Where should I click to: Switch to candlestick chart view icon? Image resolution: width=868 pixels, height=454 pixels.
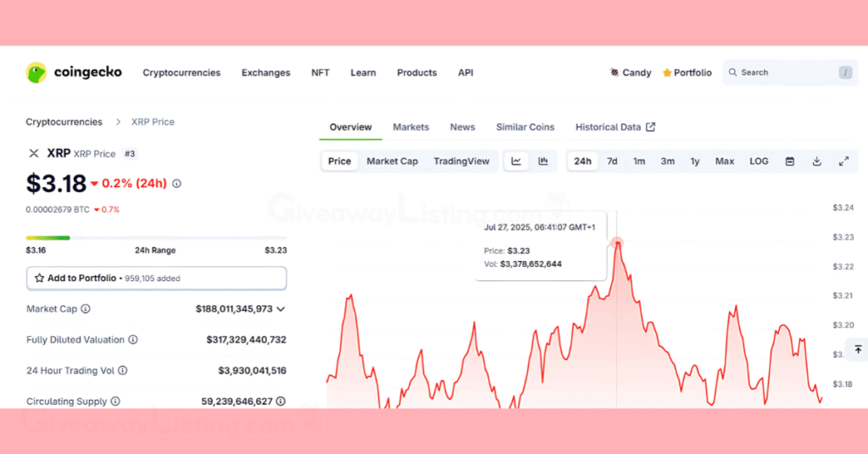point(543,161)
